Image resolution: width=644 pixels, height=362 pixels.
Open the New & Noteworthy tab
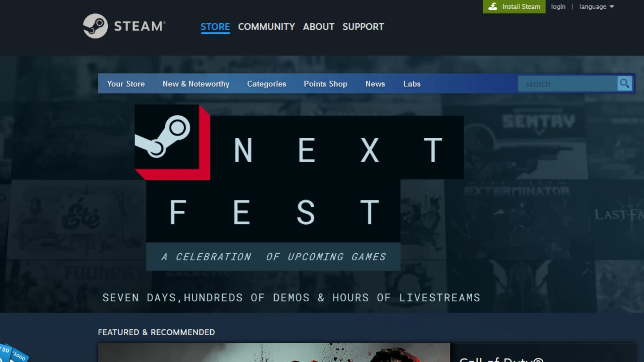(x=196, y=84)
